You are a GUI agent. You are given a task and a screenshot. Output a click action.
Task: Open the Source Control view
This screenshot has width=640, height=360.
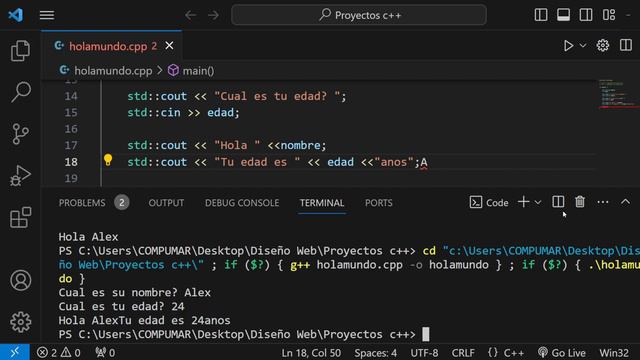point(20,134)
